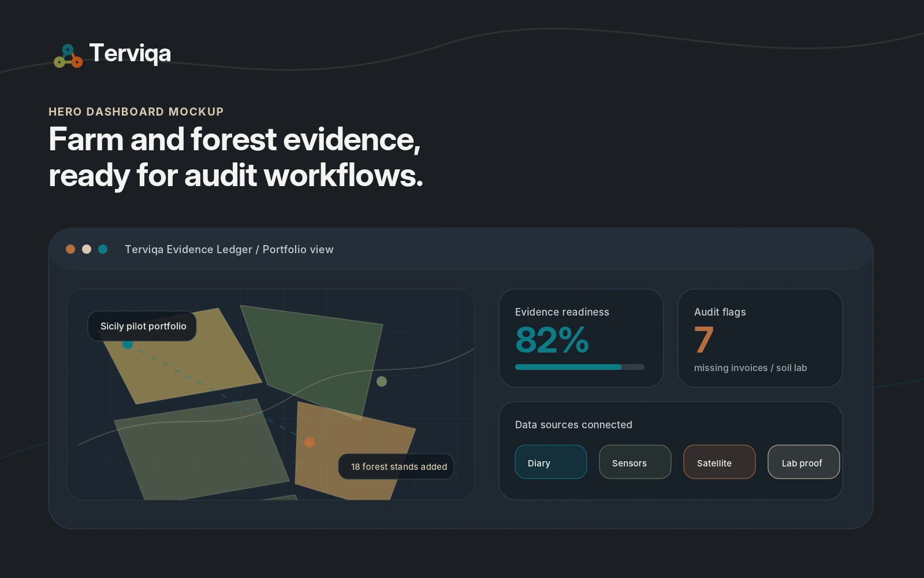Click the Terviqa Evidence Ledger / Portfolio view title
Image resolution: width=924 pixels, height=578 pixels.
(x=229, y=250)
